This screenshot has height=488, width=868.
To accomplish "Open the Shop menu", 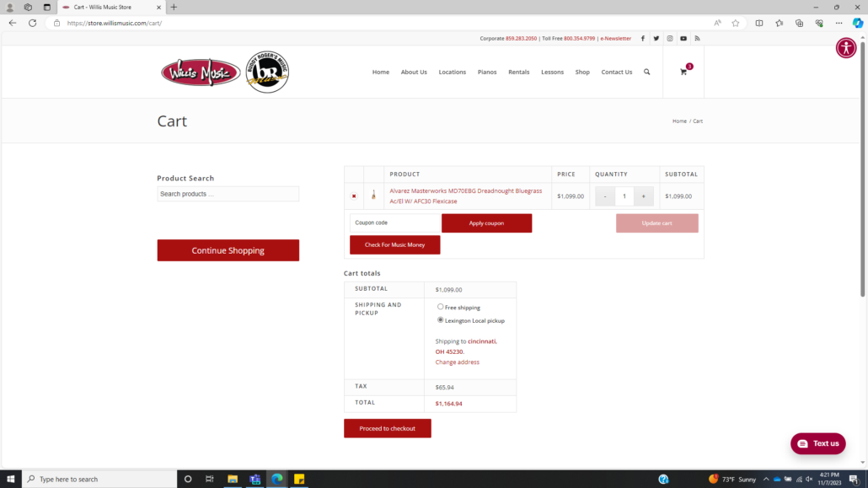I will coord(582,72).
